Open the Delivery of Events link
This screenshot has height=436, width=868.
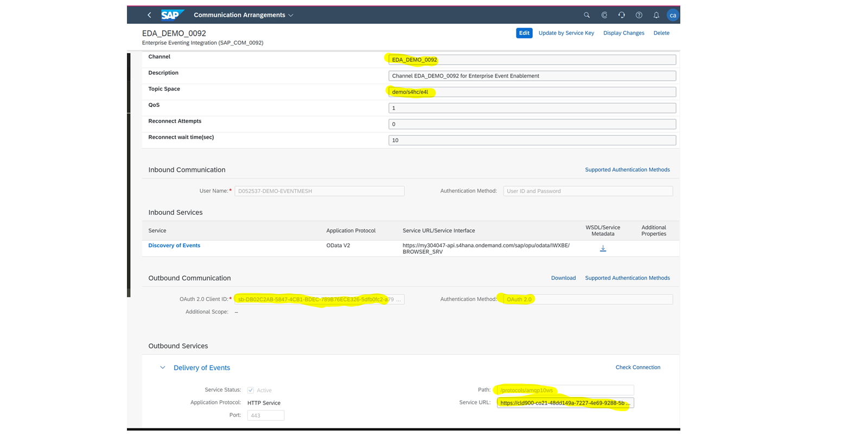tap(202, 368)
